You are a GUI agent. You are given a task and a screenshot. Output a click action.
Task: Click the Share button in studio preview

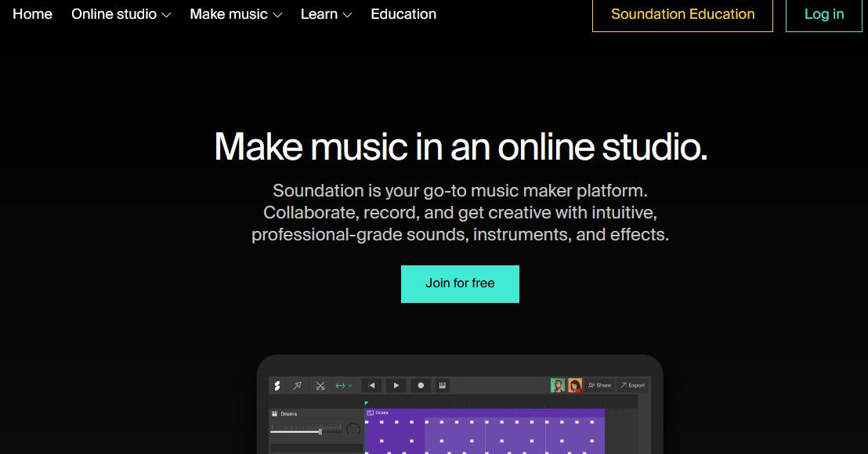tap(599, 385)
